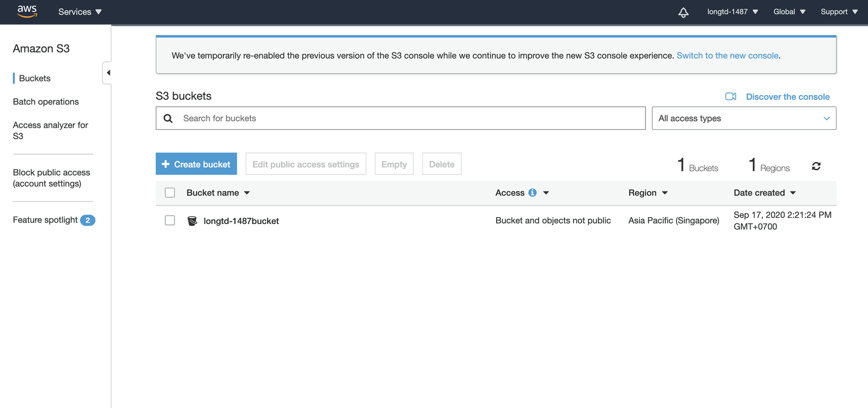The width and height of the screenshot is (868, 408).
Task: Open the longtd-1487bucket bucket link
Action: (x=241, y=221)
